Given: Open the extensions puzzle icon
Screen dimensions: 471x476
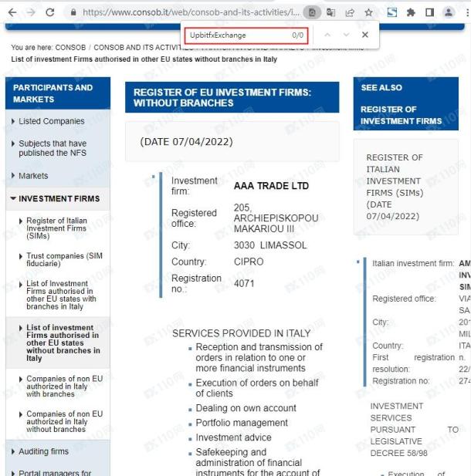Looking at the screenshot, I should [411, 12].
